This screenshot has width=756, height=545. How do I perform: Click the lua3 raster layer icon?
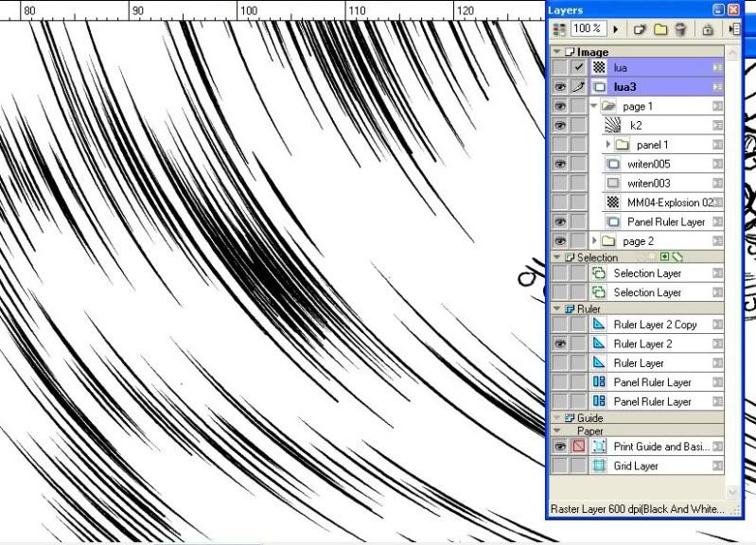coord(599,87)
